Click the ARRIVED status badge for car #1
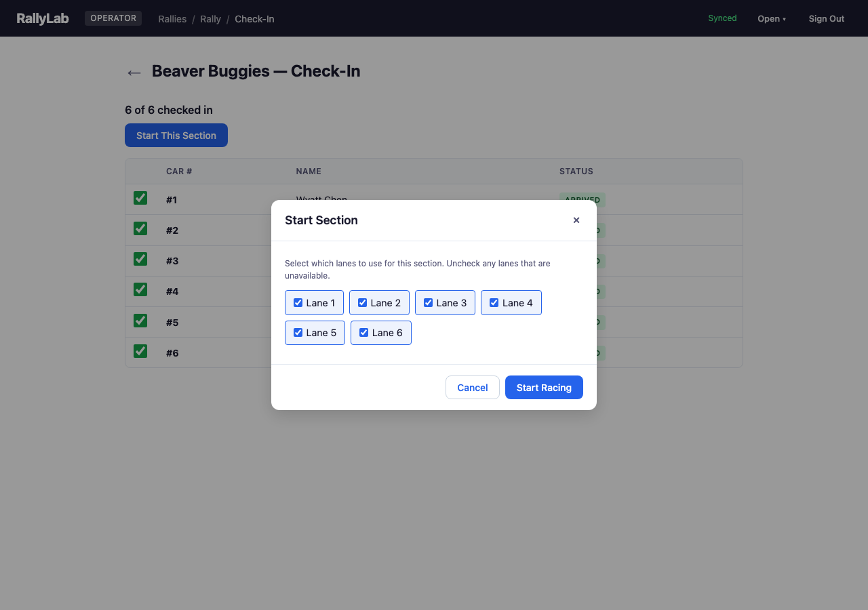 coord(582,199)
